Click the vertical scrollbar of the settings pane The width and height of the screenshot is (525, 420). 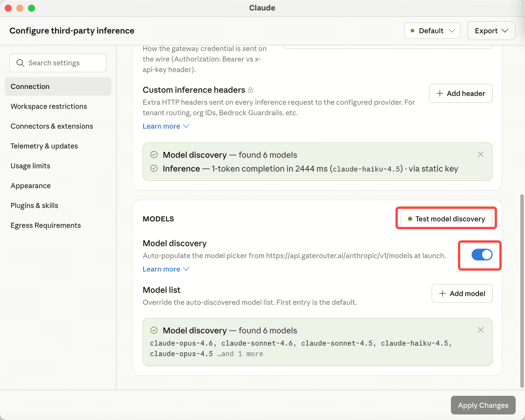coord(522,291)
